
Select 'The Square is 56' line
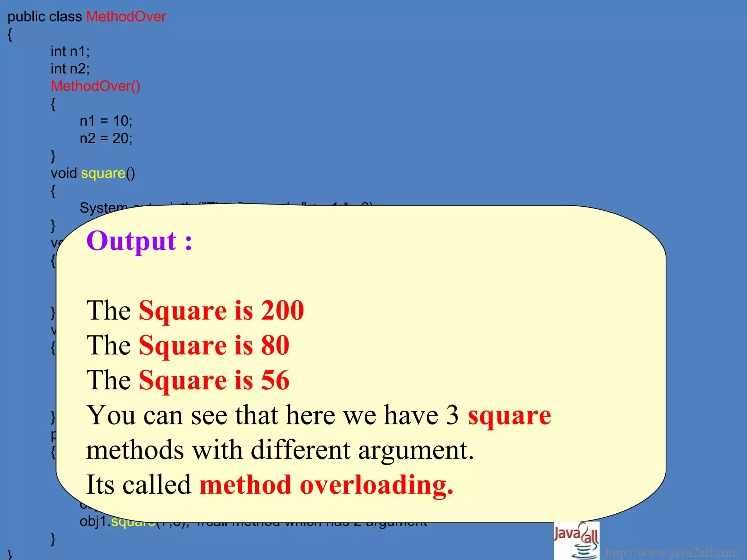188,380
